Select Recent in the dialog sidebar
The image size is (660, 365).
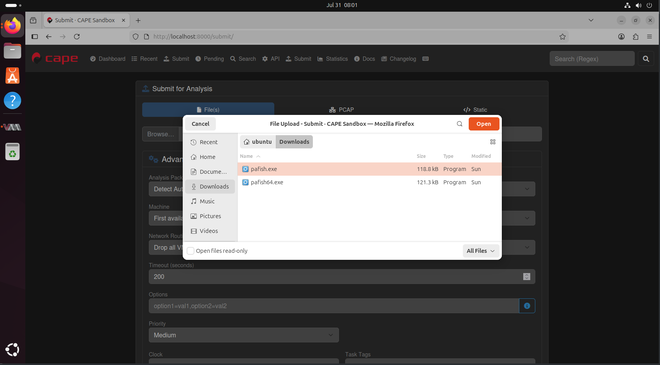210,142
